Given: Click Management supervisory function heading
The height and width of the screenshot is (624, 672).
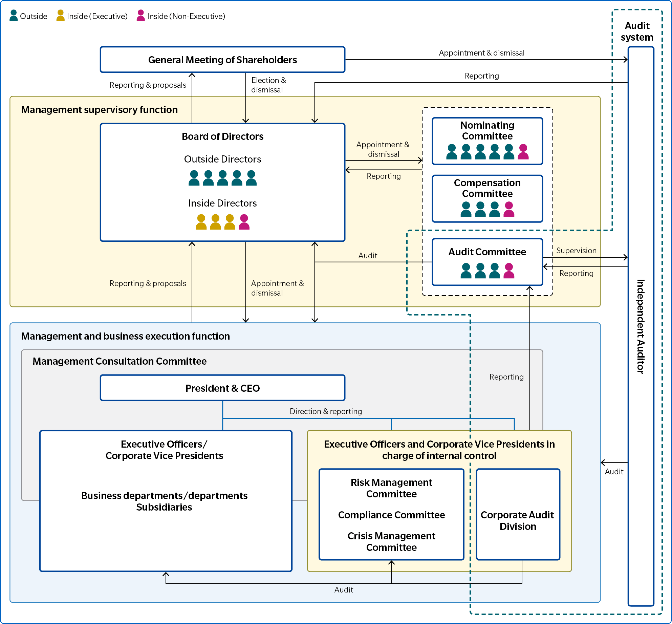Looking at the screenshot, I should tap(99, 110).
